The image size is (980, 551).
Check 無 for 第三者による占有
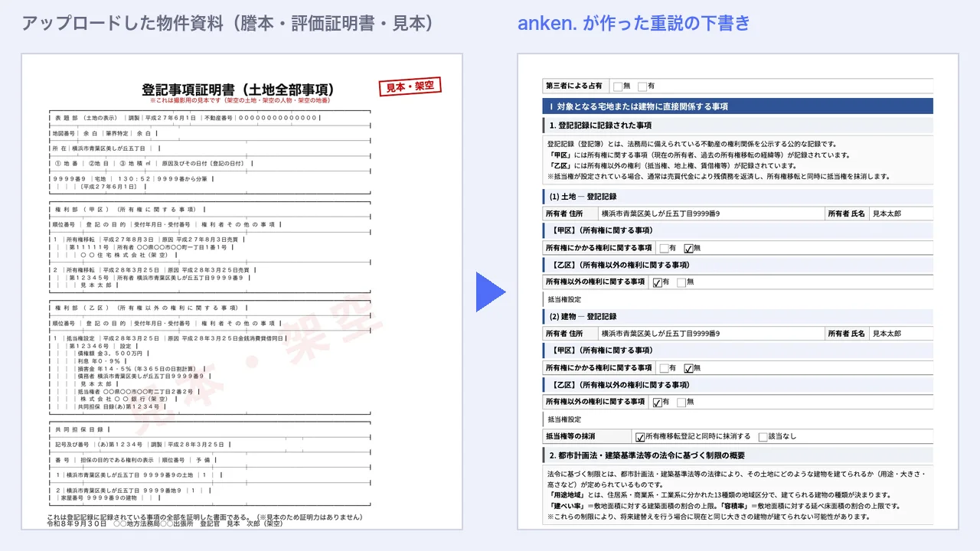click(618, 86)
